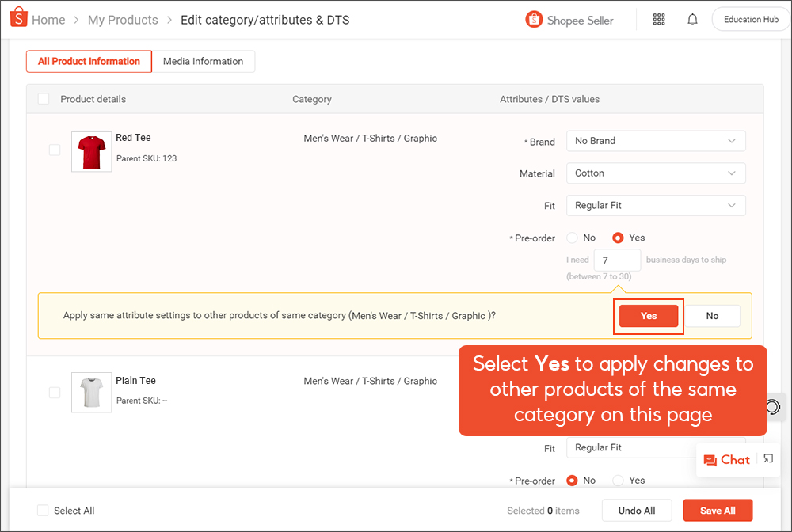
Task: Enable the Select All checkbox
Action: (44, 511)
